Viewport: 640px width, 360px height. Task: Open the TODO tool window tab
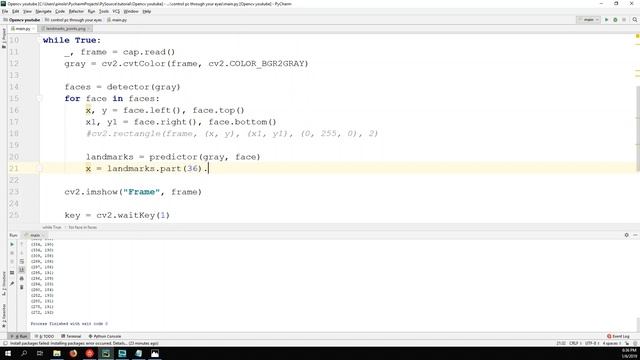click(44, 336)
